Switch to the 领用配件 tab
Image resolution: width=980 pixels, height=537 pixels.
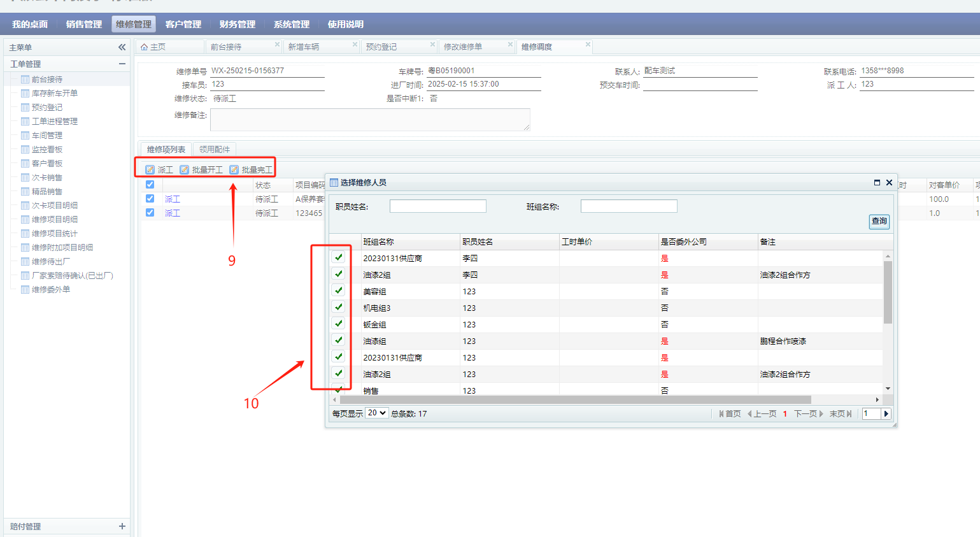click(x=215, y=149)
